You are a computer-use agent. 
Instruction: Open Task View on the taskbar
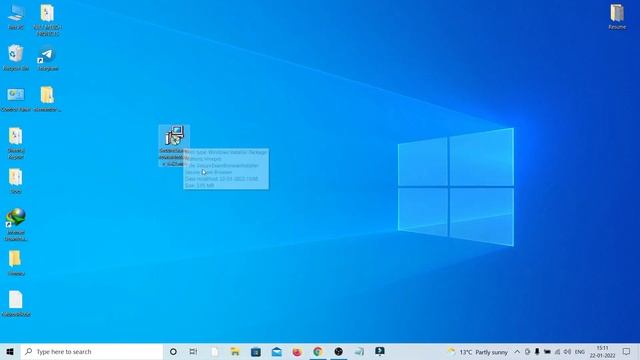193,351
